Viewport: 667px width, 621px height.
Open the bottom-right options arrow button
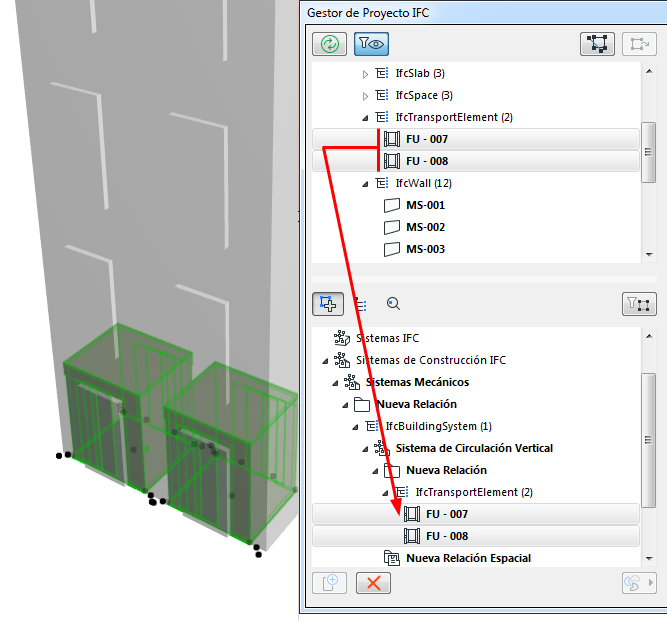click(639, 583)
